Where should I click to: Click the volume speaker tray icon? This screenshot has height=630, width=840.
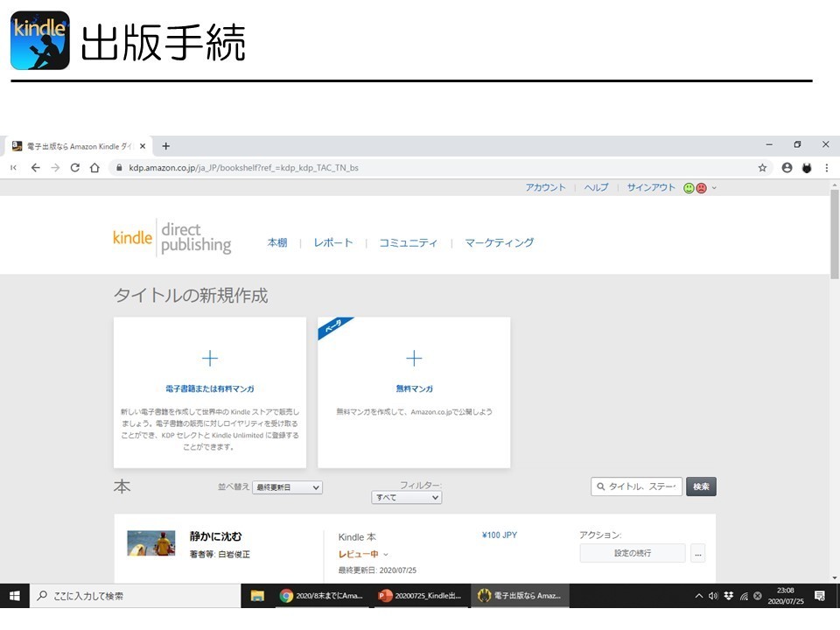[713, 596]
